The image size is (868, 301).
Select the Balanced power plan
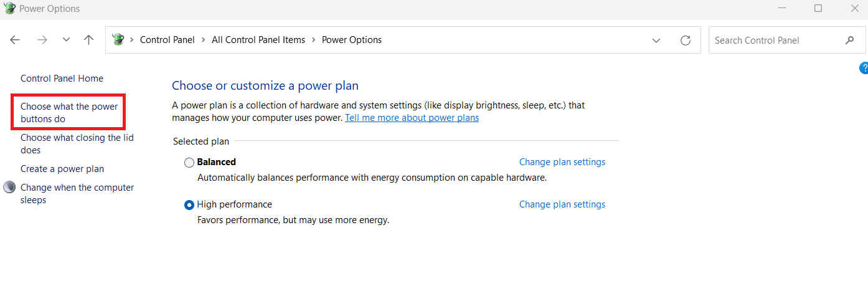189,163
